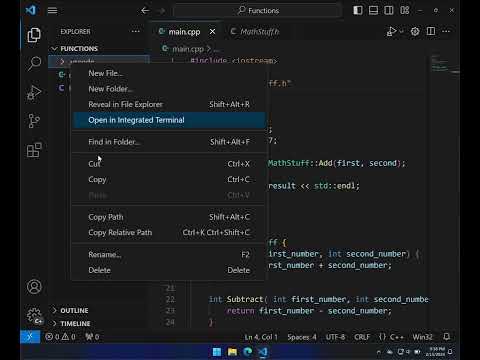Viewport: 480px width, 360px height.
Task: Select Find in Folder...
Action: tap(169, 142)
